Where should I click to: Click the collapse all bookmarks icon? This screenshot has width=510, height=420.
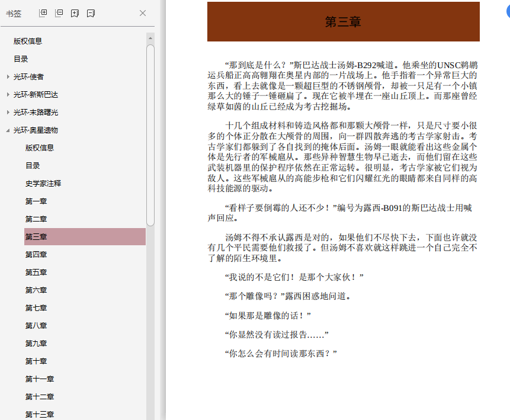pos(59,14)
